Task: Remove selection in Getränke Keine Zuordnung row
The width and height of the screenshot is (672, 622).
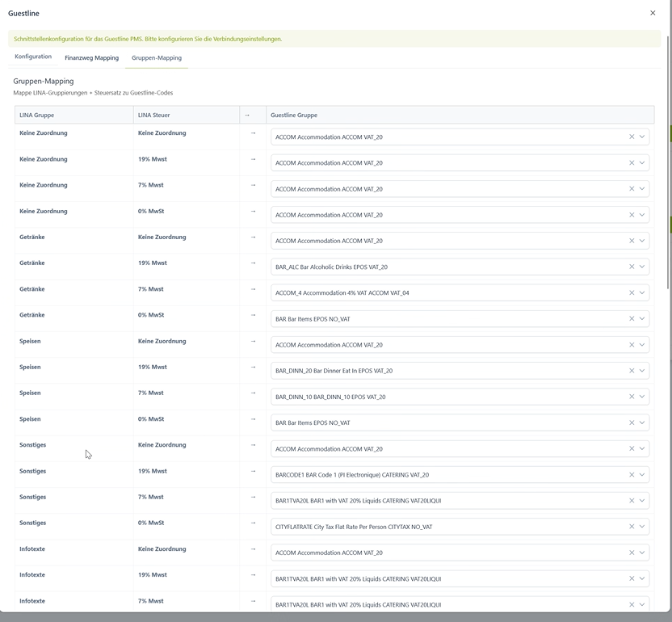Action: tap(632, 241)
